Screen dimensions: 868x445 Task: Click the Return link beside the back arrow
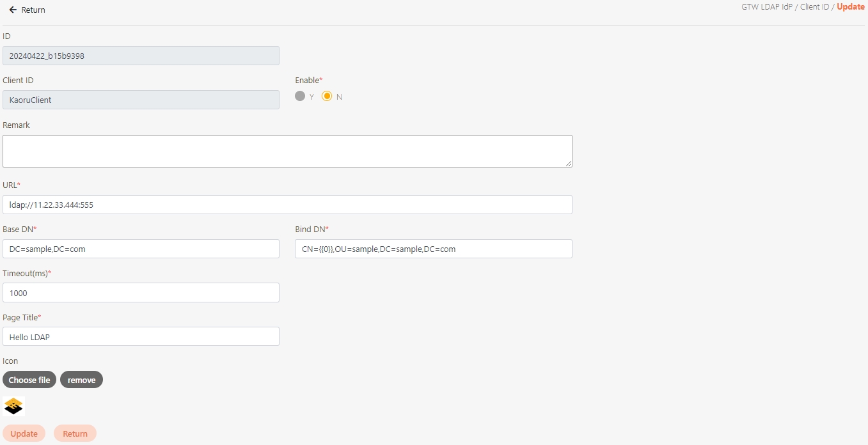(33, 10)
